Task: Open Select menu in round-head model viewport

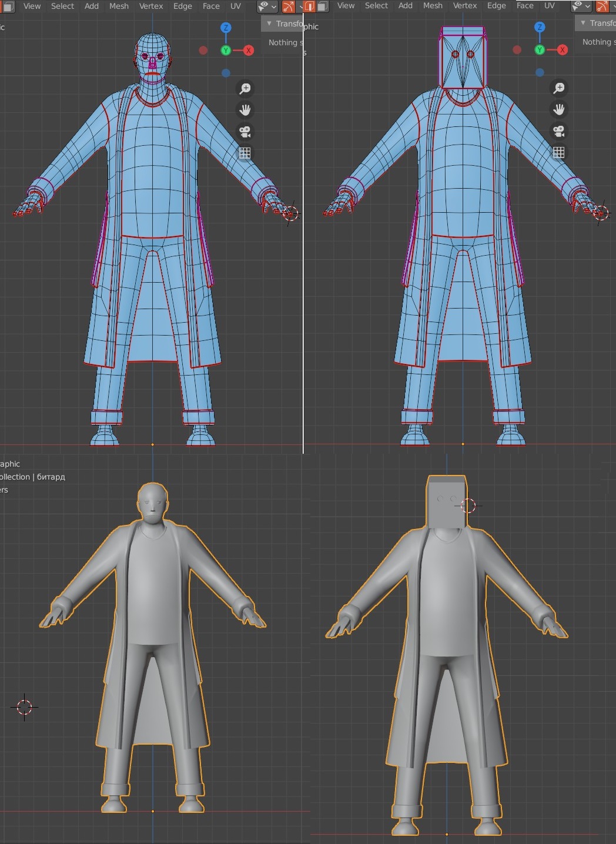Action: (62, 6)
